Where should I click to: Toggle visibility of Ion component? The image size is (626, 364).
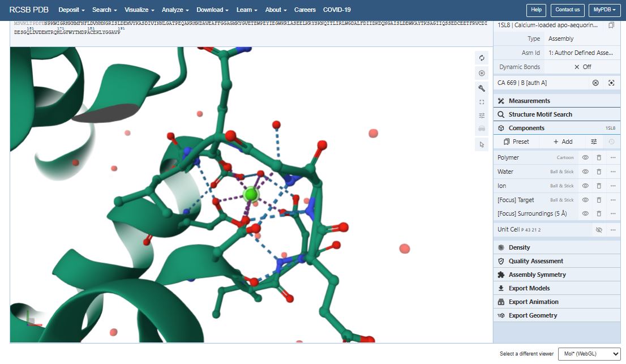coord(585,186)
